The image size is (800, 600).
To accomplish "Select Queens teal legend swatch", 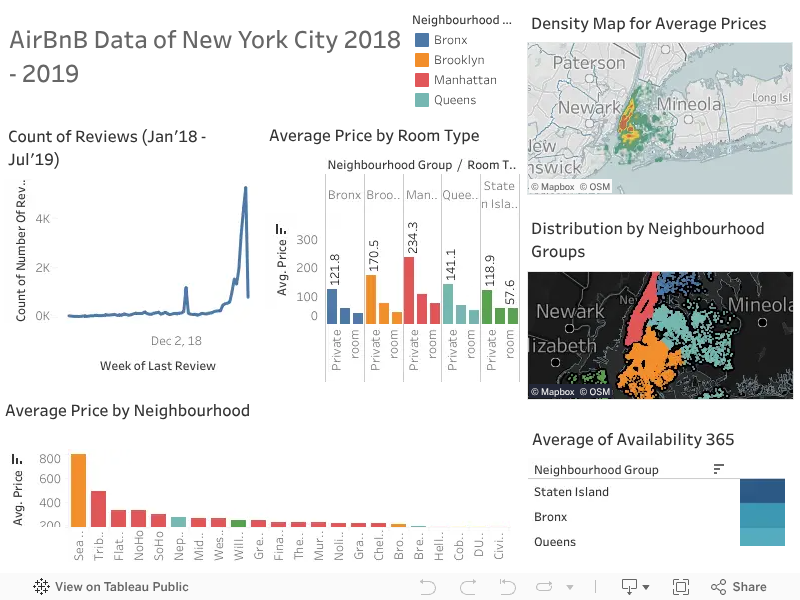I will (x=421, y=100).
